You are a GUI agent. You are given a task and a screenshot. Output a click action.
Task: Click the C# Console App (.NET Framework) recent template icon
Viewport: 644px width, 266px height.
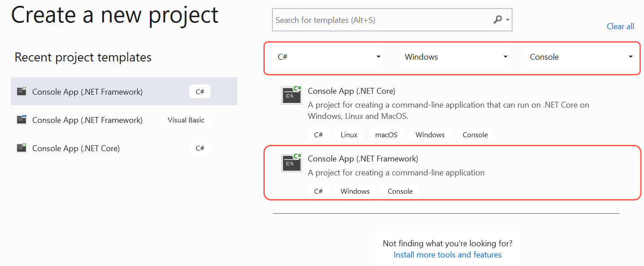pos(22,92)
